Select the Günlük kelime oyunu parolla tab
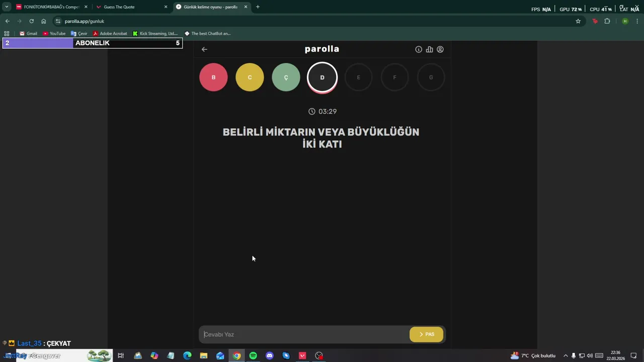This screenshot has height=362, width=644. click(x=210, y=7)
